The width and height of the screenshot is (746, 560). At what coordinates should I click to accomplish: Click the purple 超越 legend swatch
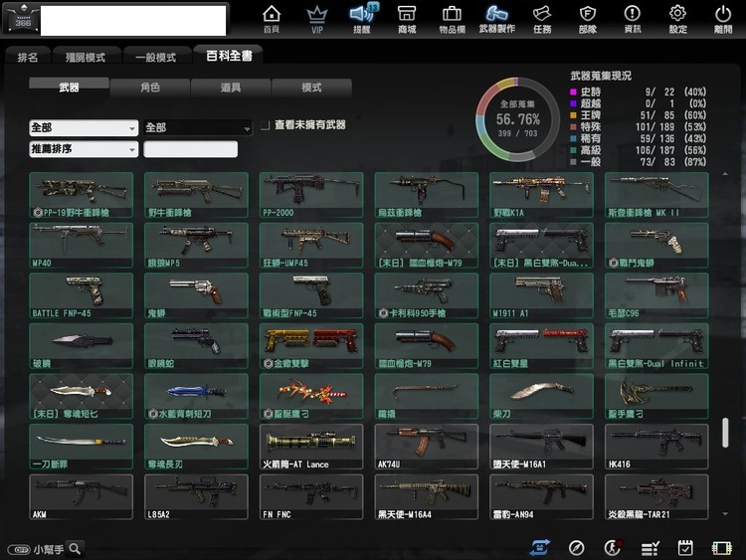click(573, 103)
